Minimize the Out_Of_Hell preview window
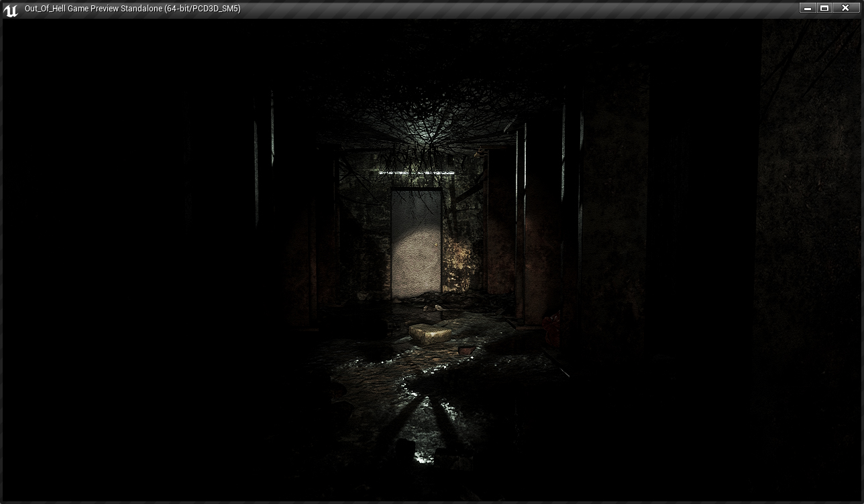 pos(808,8)
